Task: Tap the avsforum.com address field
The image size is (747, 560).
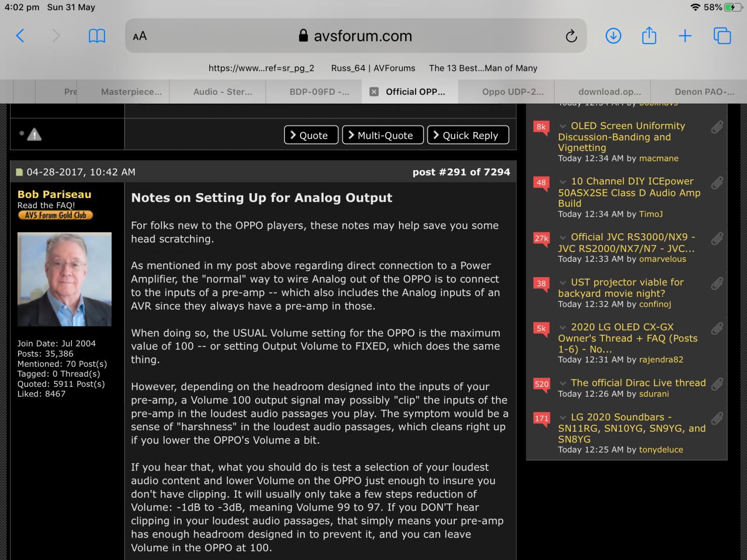Action: (x=355, y=36)
